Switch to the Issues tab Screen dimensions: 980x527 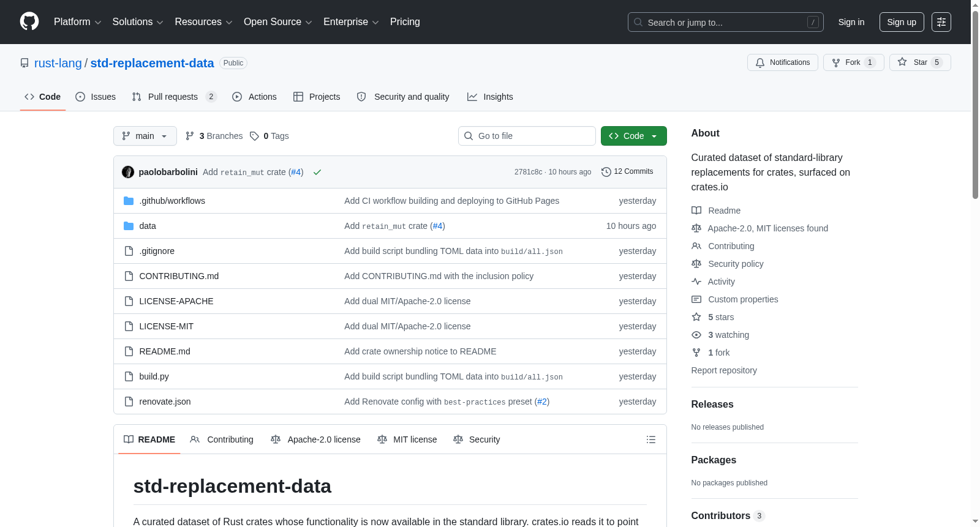click(x=96, y=97)
